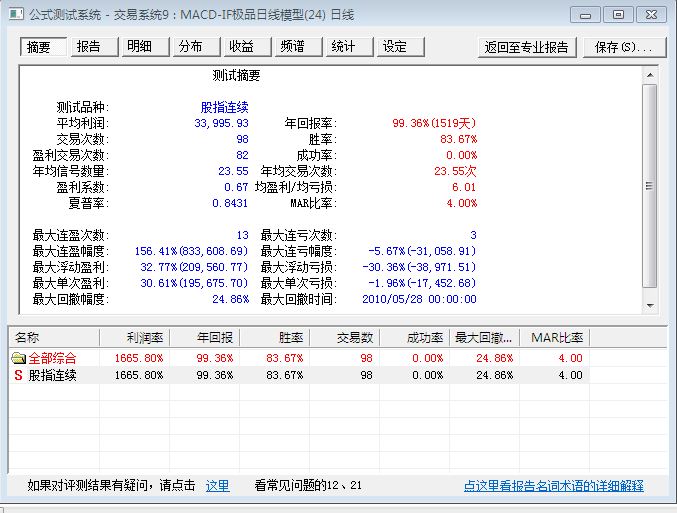Screen dimensions: 677x513
Task: Sort by 名称 column header
Action: (x=54, y=337)
